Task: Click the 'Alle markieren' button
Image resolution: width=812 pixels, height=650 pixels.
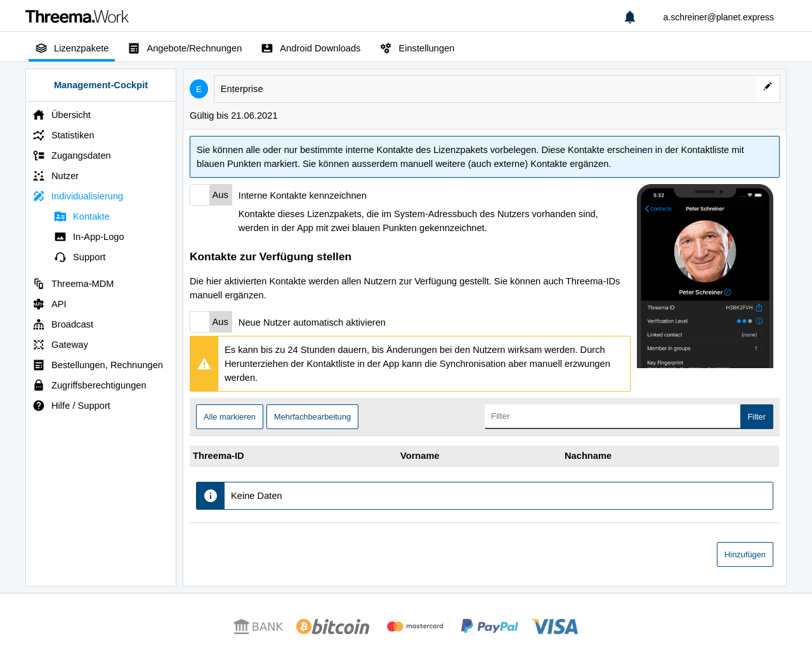Action: [x=230, y=417]
